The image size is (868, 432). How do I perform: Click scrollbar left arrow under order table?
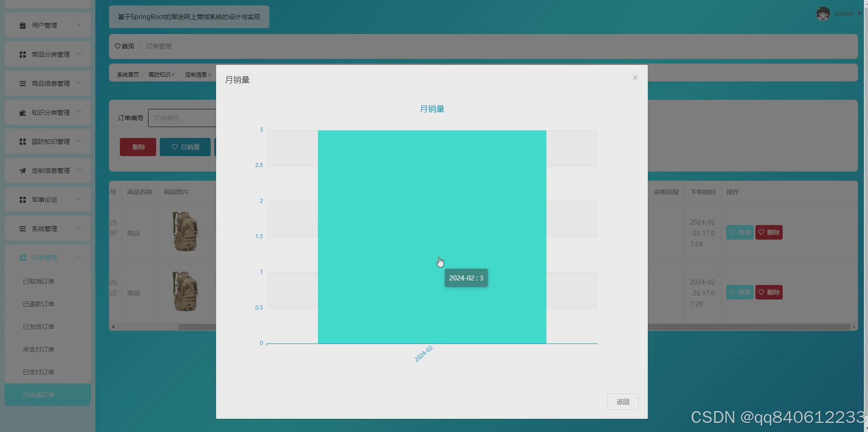[x=113, y=327]
